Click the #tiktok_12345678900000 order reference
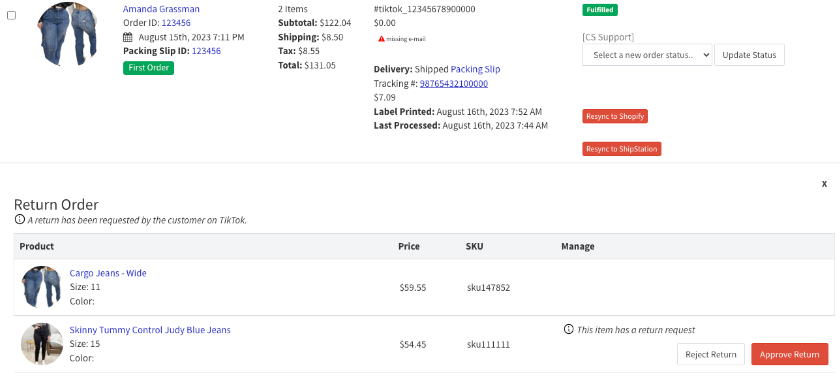 pyautogui.click(x=424, y=9)
